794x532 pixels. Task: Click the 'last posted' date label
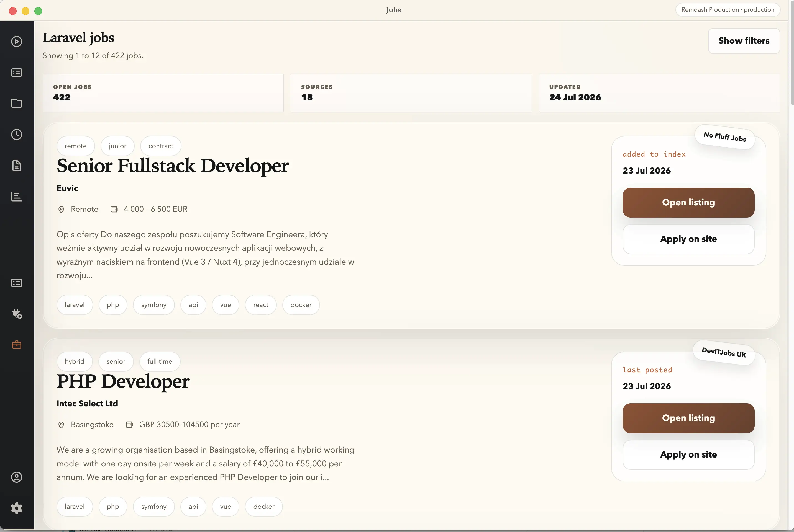click(647, 370)
